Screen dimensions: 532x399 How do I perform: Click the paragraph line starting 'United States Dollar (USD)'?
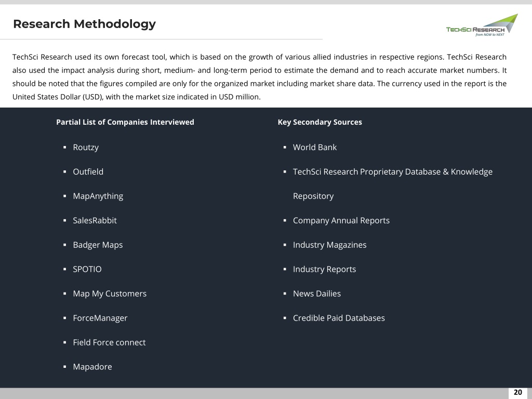click(x=137, y=97)
